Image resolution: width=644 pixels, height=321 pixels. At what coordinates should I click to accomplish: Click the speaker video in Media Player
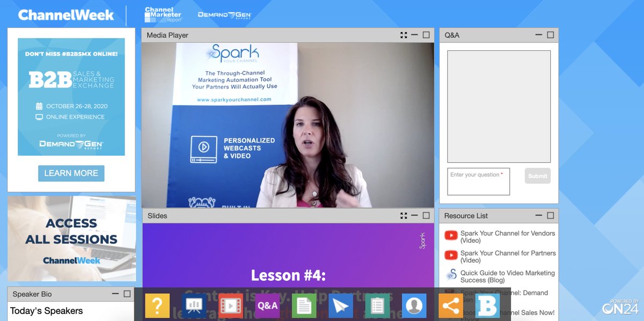tap(288, 125)
